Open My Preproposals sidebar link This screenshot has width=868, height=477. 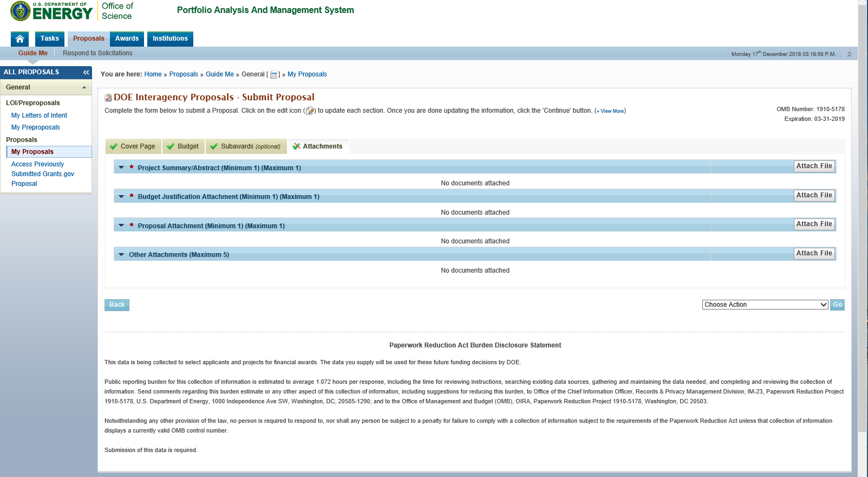tap(36, 127)
